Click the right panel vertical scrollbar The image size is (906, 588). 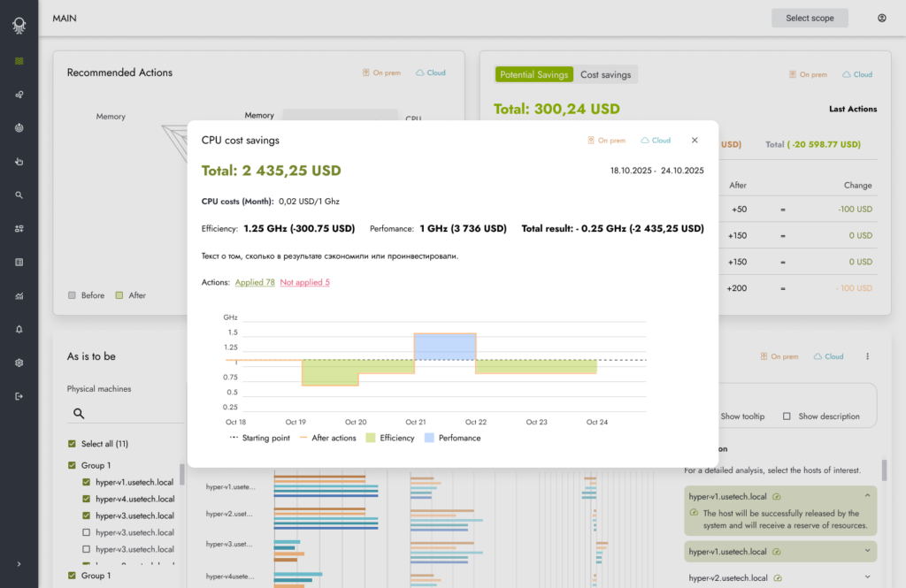point(884,470)
